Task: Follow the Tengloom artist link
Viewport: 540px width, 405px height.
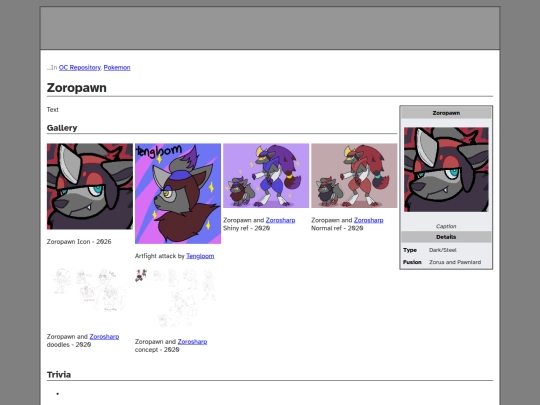Action: pyautogui.click(x=200, y=256)
